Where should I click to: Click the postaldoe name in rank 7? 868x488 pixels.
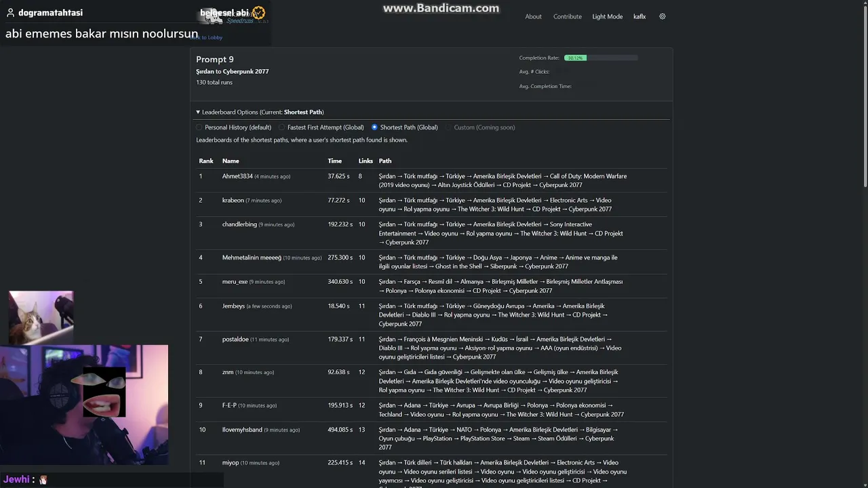point(235,339)
